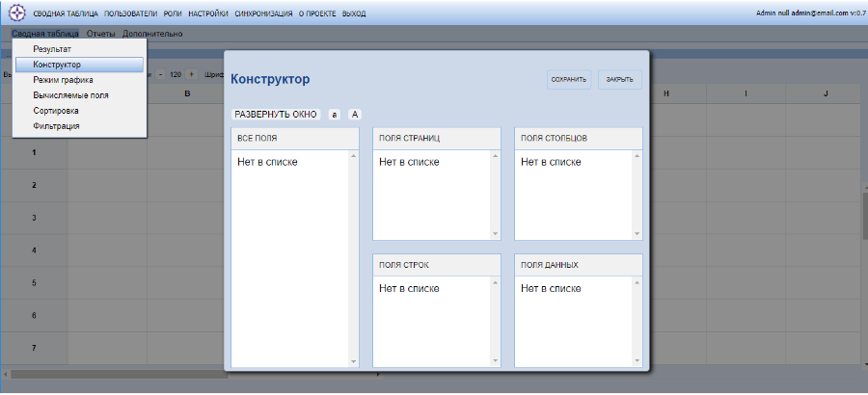Select column J header in the spreadsheet
Image resolution: width=868 pixels, height=395 pixels.
tap(825, 94)
